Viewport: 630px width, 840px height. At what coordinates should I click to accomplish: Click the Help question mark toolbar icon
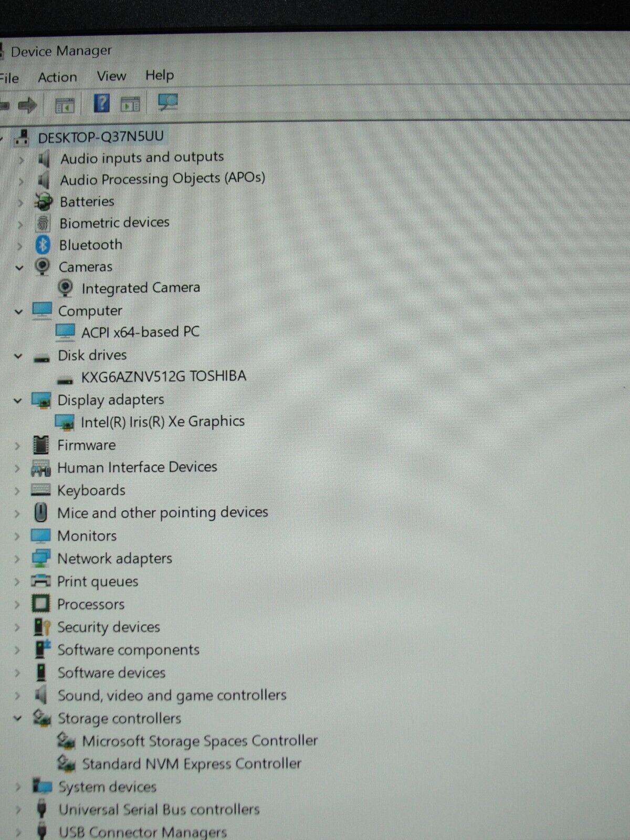click(101, 103)
